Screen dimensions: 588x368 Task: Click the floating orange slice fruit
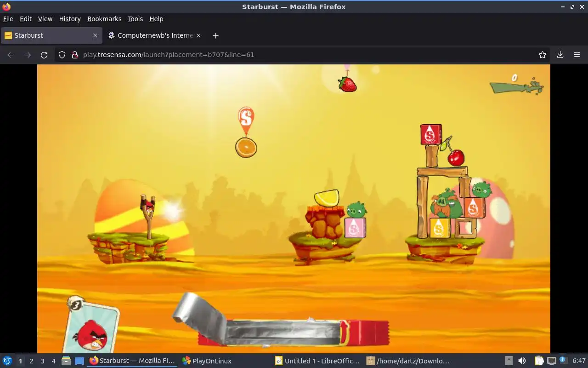[246, 148]
